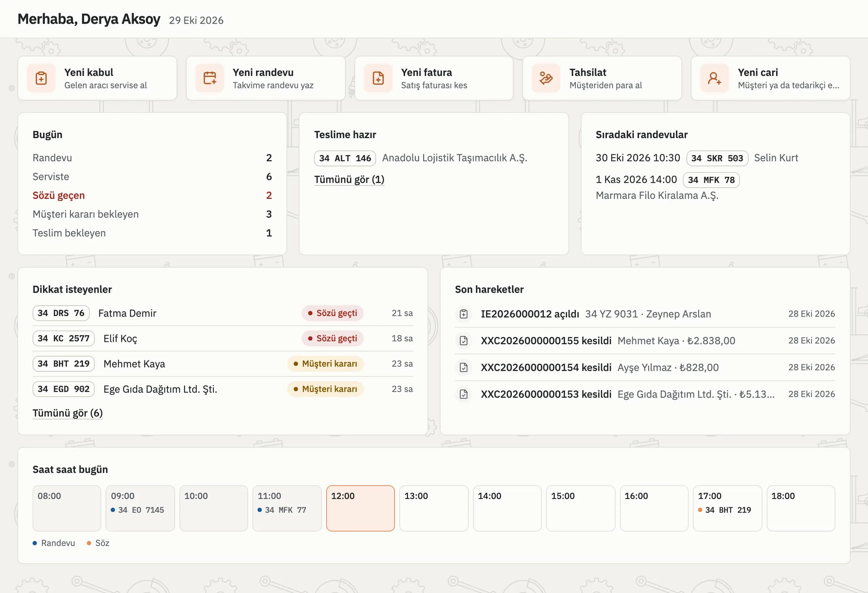
Task: Click the invoice icon beside XXC2026000000153
Action: point(464,394)
